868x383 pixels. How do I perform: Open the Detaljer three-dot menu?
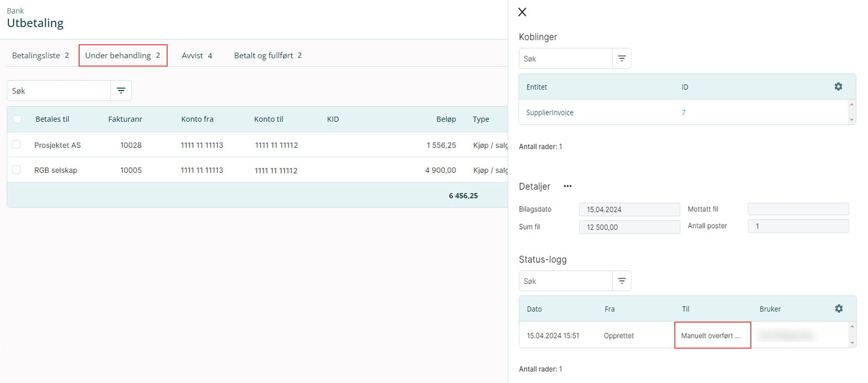point(568,186)
